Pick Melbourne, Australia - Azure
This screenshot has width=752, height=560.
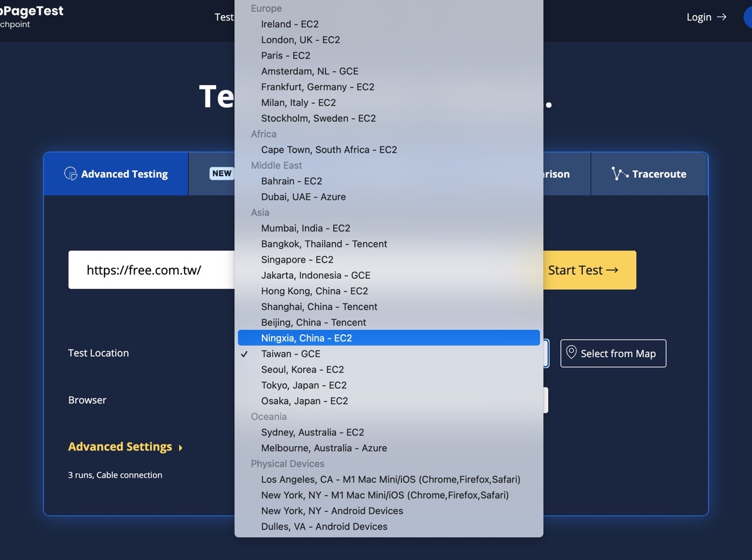click(x=389, y=448)
